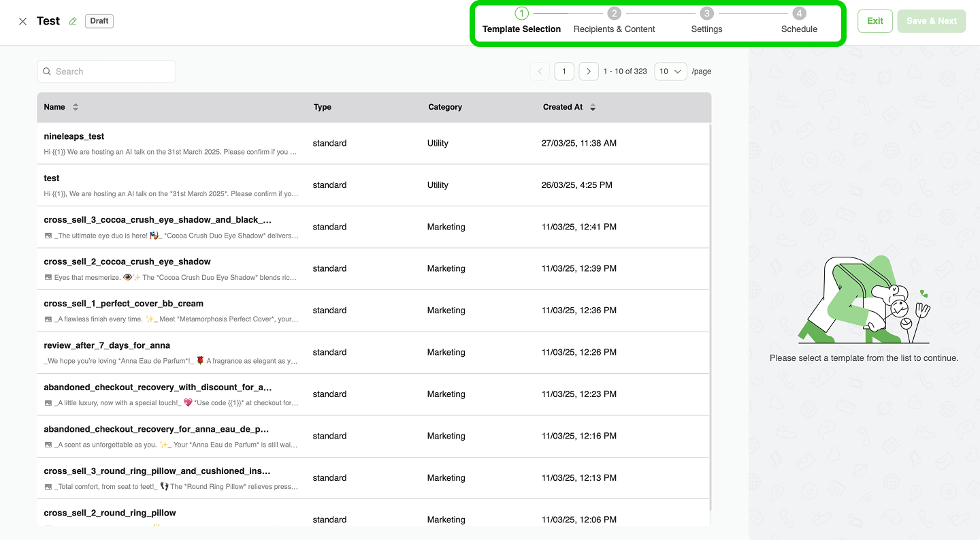Click step 4 Schedule circle icon
Viewport: 980px width, 540px height.
(799, 14)
